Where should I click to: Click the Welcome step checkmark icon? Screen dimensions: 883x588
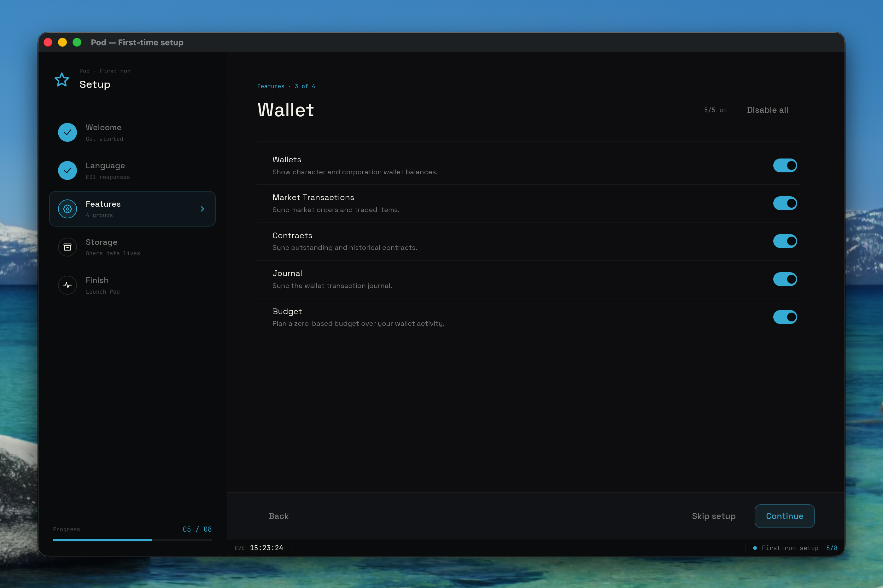pyautogui.click(x=67, y=132)
